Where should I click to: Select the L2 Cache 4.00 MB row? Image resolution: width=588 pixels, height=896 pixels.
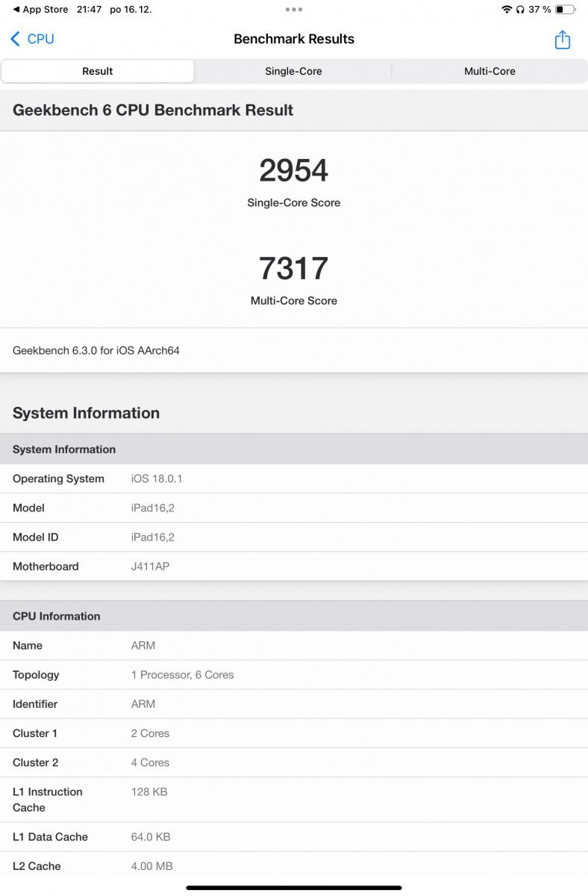294,866
